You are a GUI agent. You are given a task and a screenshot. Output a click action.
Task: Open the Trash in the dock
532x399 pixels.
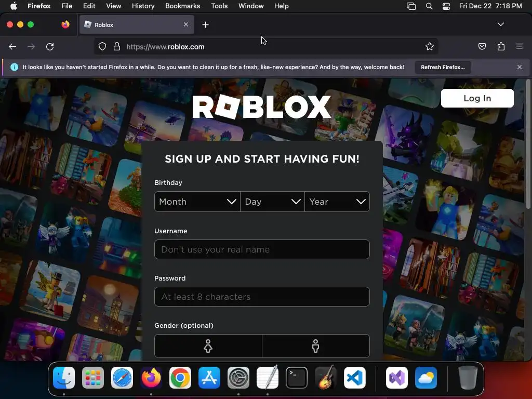(x=468, y=378)
